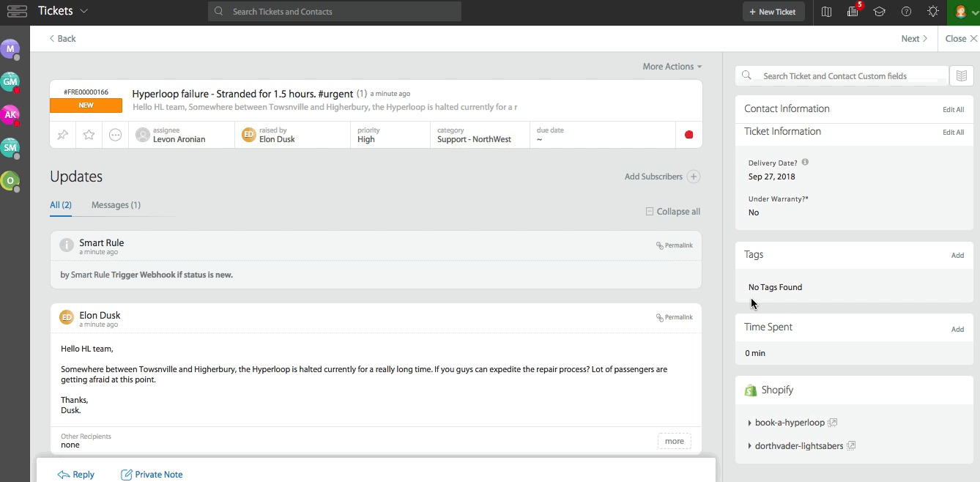
Task: Open the help question mark icon
Action: (x=906, y=12)
